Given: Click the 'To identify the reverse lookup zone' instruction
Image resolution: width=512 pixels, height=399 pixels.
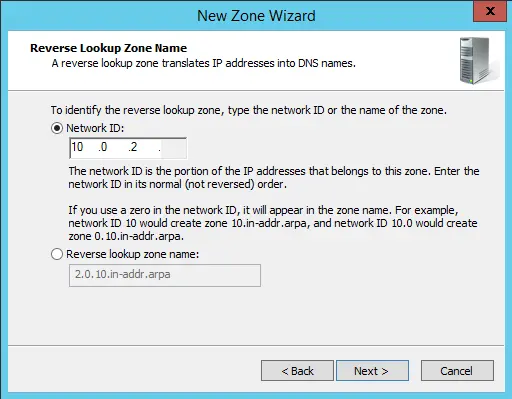Looking at the screenshot, I should pyautogui.click(x=249, y=110).
